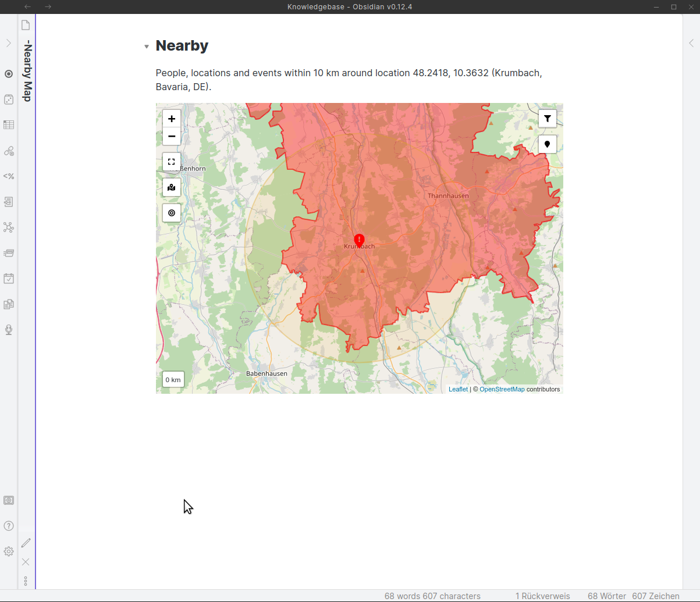
Task: Collapse the right sidebar chevron
Action: coord(691,43)
